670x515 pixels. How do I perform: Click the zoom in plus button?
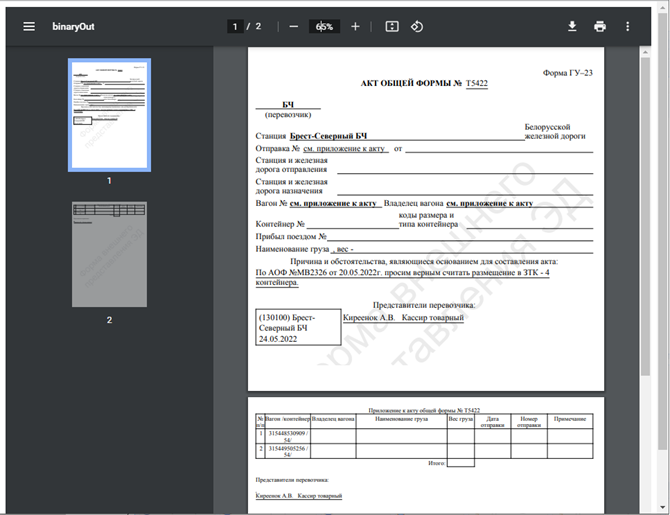tap(355, 26)
